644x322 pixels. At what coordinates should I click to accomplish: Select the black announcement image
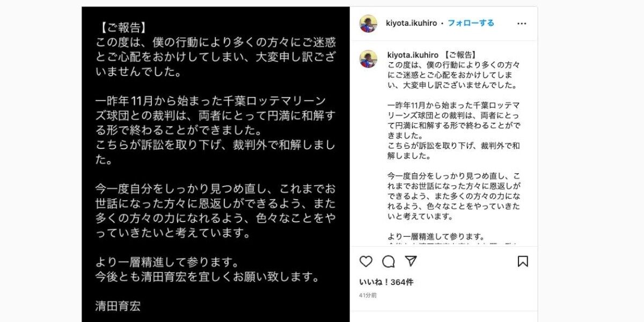click(216, 164)
